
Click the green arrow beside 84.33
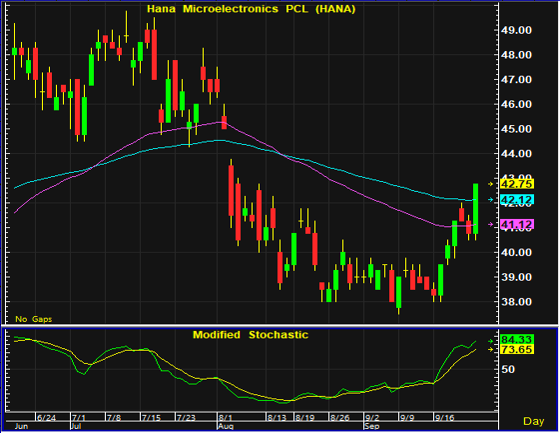[x=491, y=341]
